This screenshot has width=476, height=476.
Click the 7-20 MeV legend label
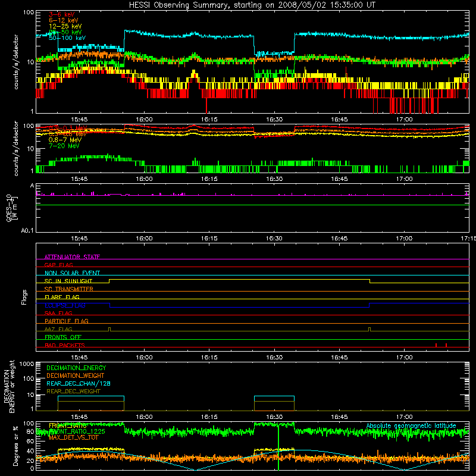click(64, 146)
